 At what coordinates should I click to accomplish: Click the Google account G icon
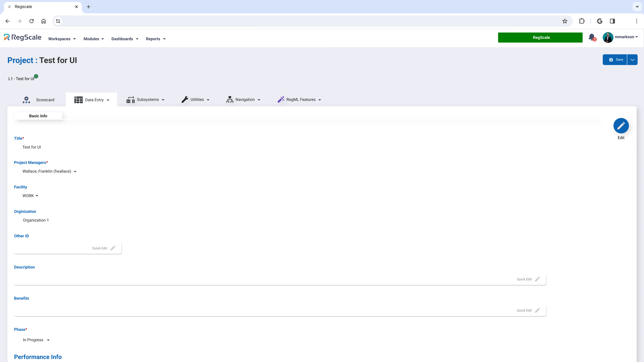pyautogui.click(x=600, y=21)
